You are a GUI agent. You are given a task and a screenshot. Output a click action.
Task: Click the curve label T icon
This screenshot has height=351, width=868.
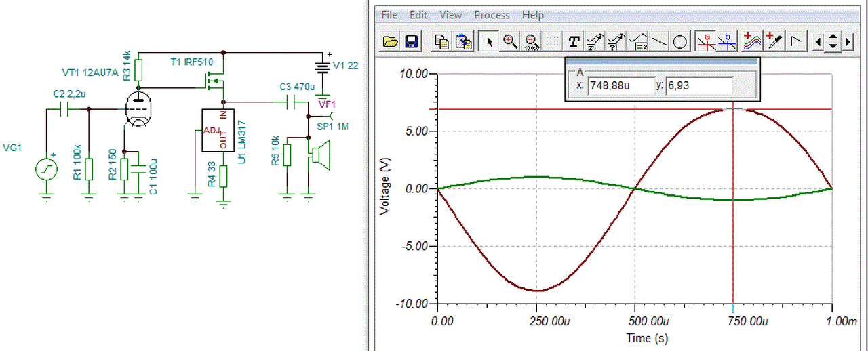tap(595, 42)
